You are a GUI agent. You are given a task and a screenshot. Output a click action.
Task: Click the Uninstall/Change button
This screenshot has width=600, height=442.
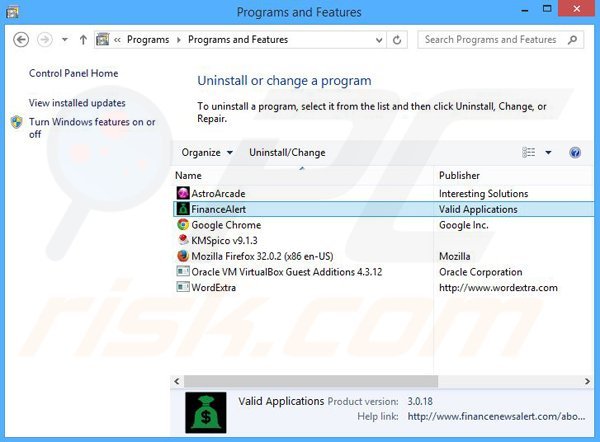pyautogui.click(x=287, y=152)
